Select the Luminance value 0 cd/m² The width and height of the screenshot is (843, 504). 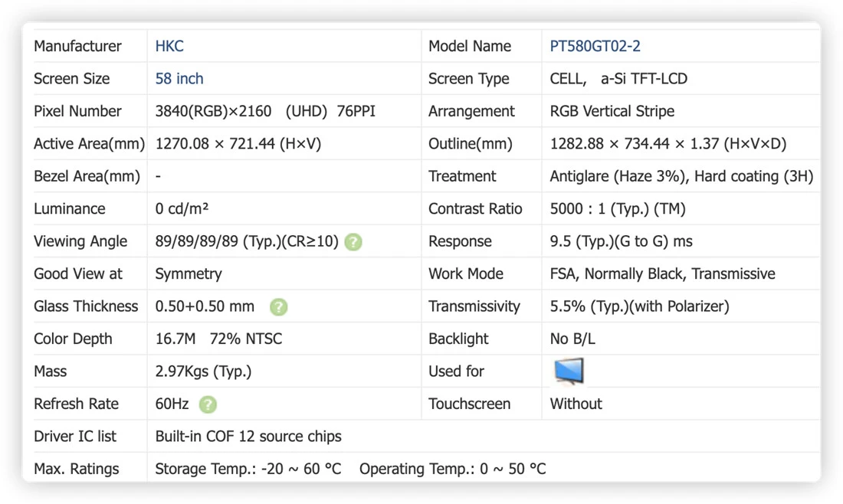pyautogui.click(x=182, y=208)
